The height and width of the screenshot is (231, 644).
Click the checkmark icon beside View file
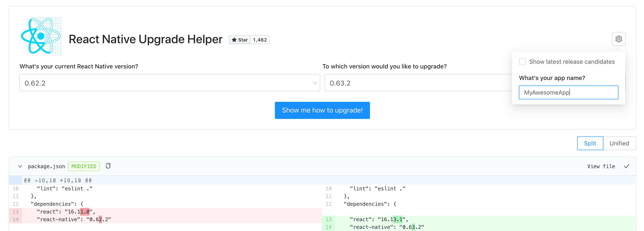(x=626, y=166)
